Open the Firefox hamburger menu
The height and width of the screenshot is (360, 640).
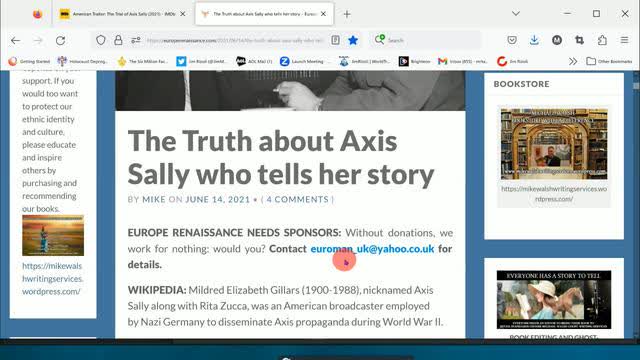624,40
